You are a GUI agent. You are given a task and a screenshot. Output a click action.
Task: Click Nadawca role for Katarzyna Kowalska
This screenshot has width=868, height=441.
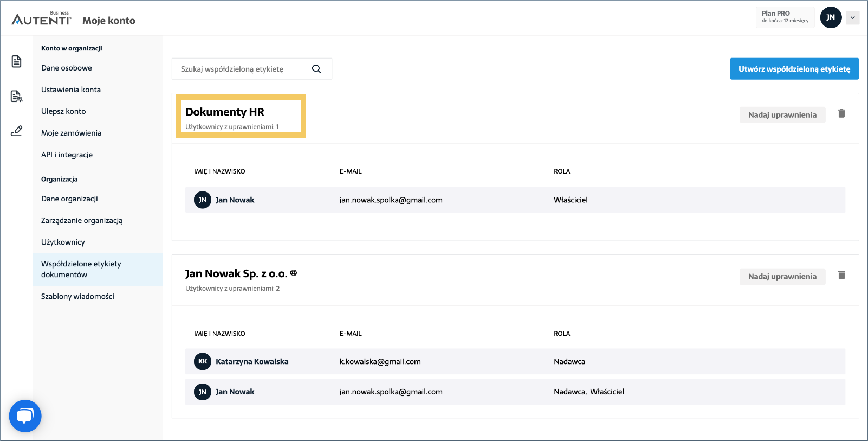click(569, 361)
